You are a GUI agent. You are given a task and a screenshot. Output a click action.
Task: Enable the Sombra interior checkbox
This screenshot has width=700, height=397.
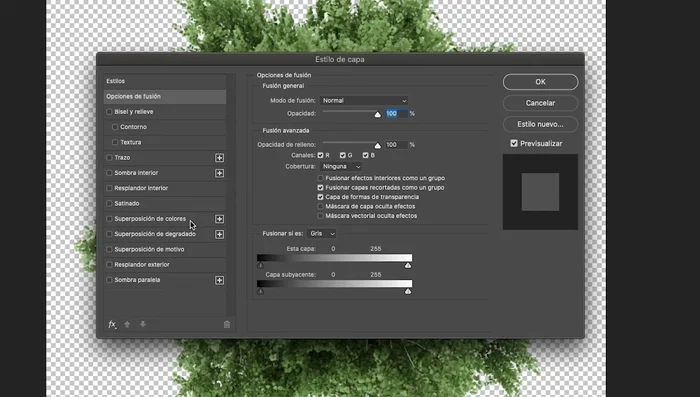pyautogui.click(x=109, y=173)
